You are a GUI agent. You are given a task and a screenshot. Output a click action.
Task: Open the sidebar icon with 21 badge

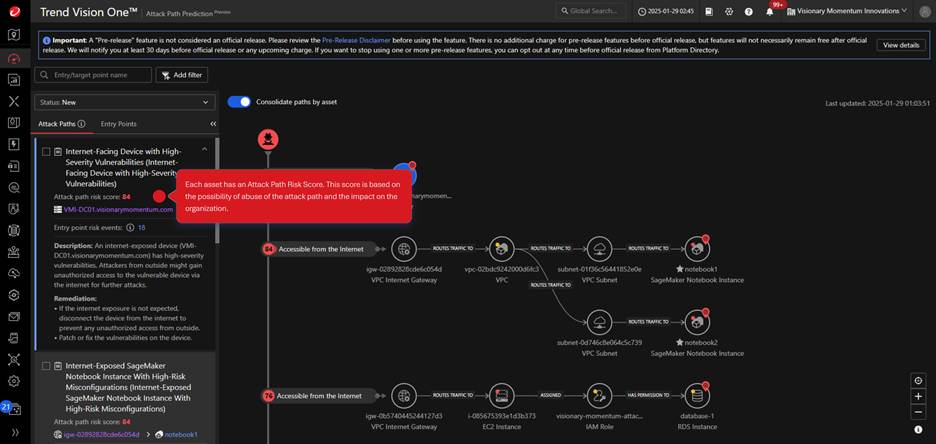tap(12, 408)
